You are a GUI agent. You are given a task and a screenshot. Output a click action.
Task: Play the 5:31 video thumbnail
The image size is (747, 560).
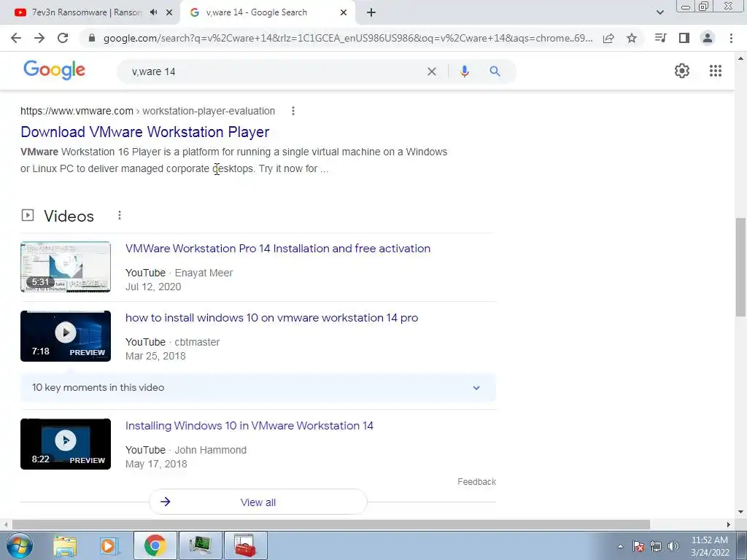click(66, 267)
